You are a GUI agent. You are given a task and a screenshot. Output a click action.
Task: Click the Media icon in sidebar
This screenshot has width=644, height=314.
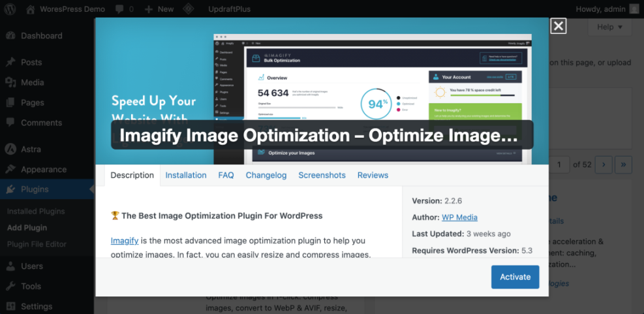11,83
